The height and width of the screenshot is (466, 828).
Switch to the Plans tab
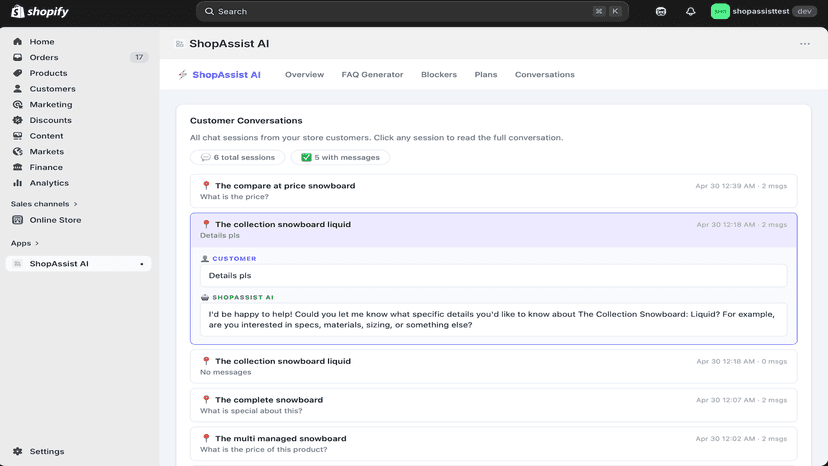point(486,74)
